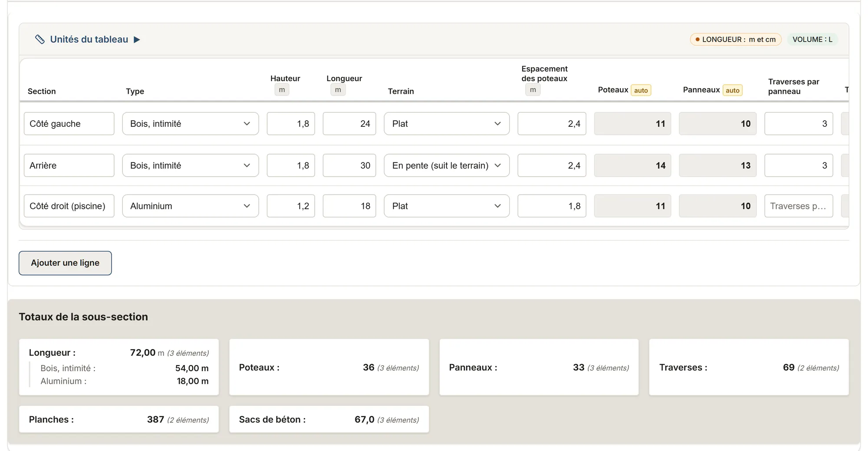
Task: Click the Bois, intimité 54,00 m subtotal
Action: pos(192,368)
